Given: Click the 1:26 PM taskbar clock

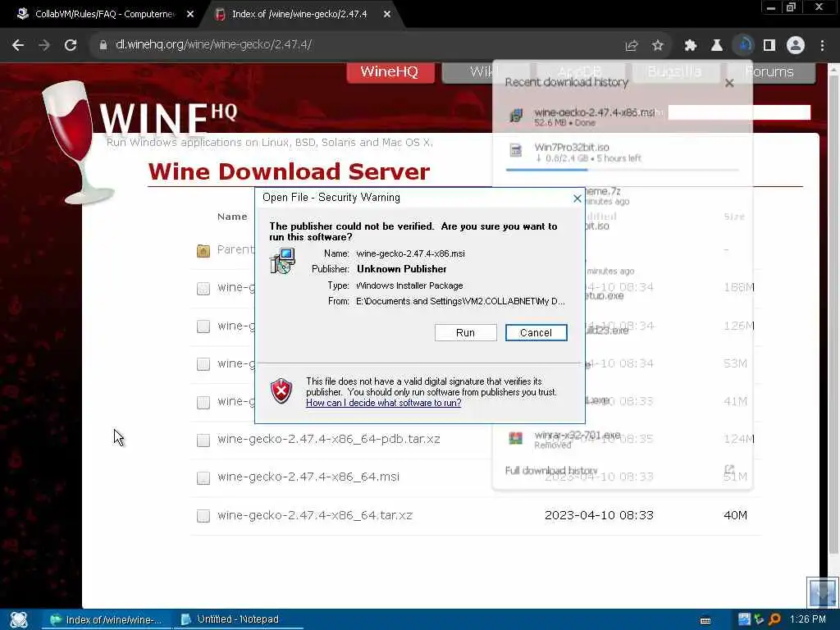Looking at the screenshot, I should click(x=807, y=619).
